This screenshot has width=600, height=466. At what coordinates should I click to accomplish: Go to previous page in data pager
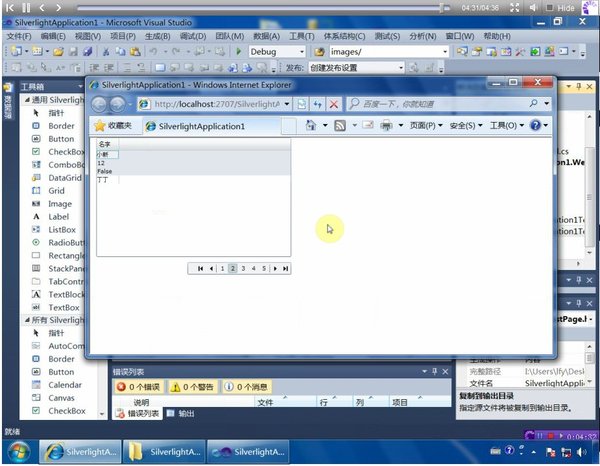[x=211, y=269]
